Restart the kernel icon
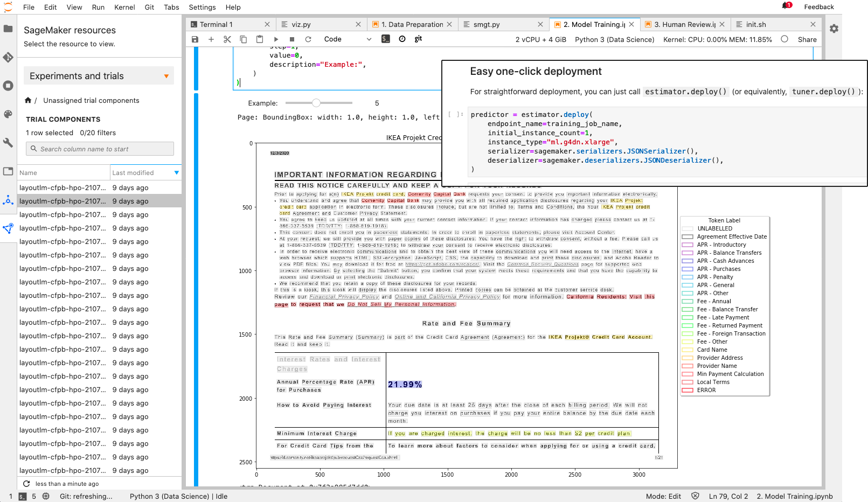 click(x=308, y=39)
